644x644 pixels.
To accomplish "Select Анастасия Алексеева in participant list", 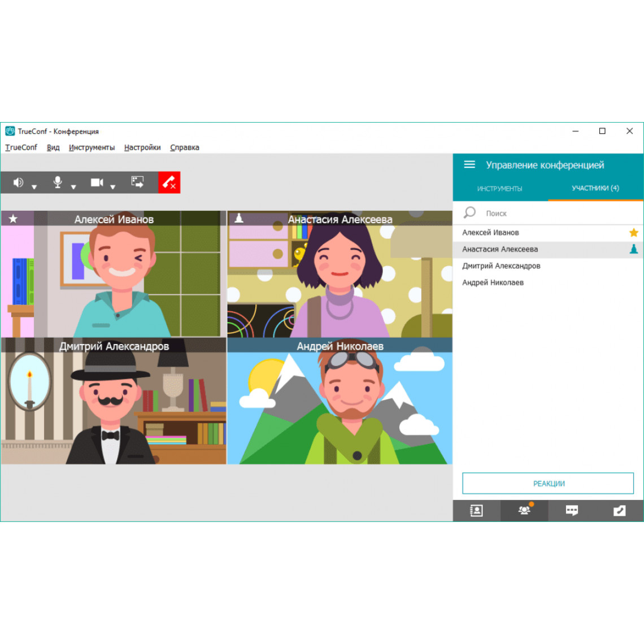I will pyautogui.click(x=548, y=249).
